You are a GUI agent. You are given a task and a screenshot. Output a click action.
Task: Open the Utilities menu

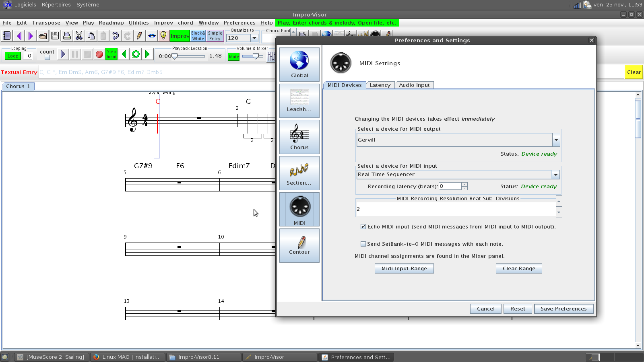click(139, 23)
